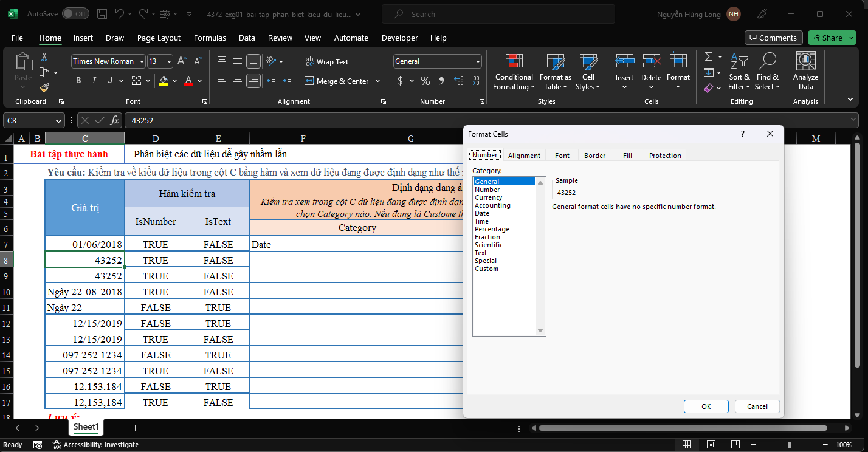Expand the Name Box dropdown arrow
The height and width of the screenshot is (452, 868).
[x=59, y=121]
